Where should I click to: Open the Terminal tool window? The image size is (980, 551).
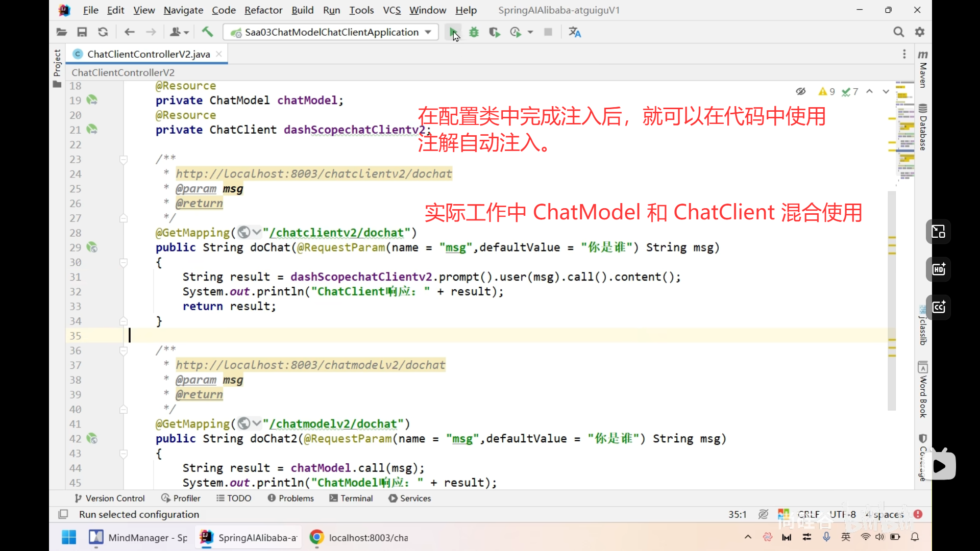tap(351, 498)
